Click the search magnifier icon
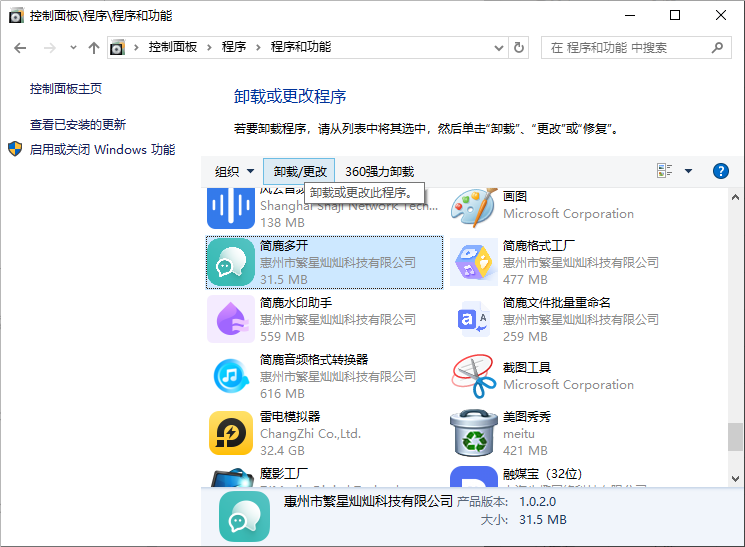The image size is (745, 547). 717,48
